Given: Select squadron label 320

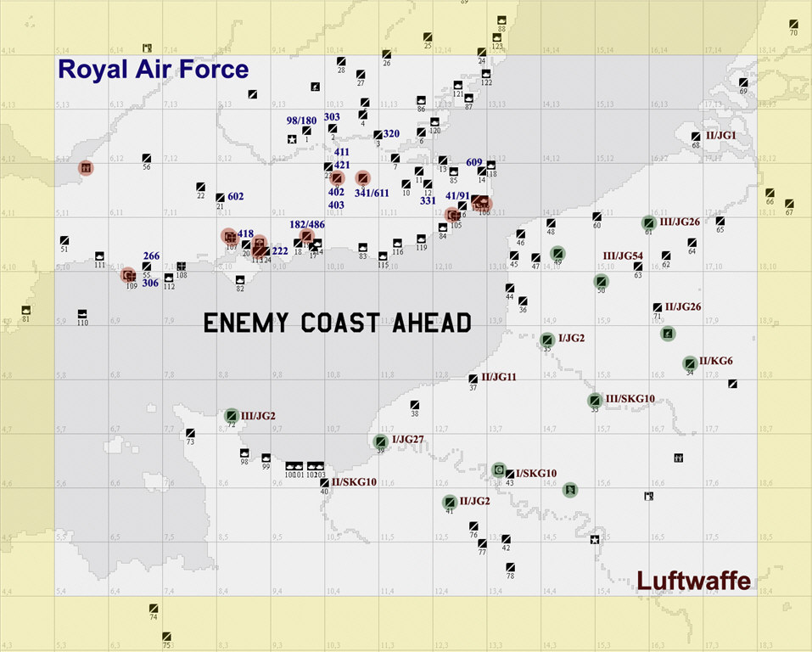Looking at the screenshot, I should pyautogui.click(x=391, y=134).
